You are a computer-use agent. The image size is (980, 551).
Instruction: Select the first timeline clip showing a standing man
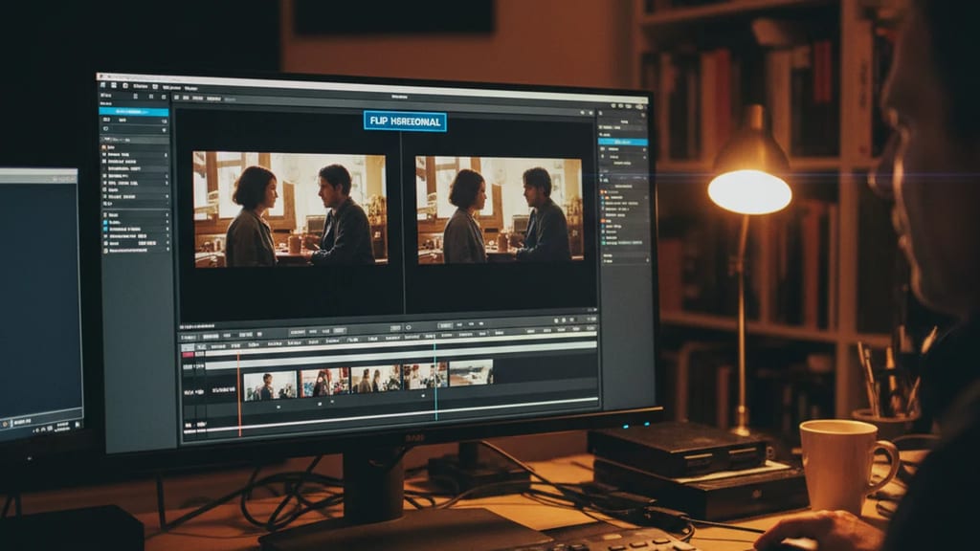[270, 386]
